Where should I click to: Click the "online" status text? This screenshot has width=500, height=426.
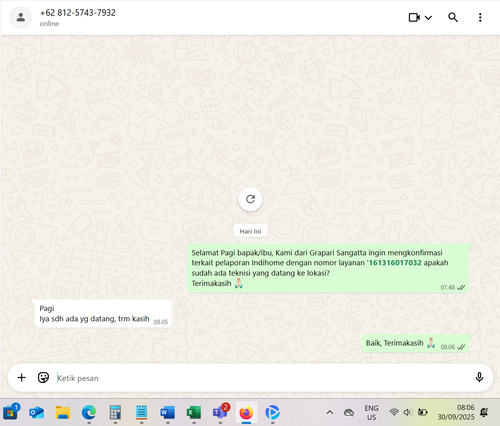(49, 24)
